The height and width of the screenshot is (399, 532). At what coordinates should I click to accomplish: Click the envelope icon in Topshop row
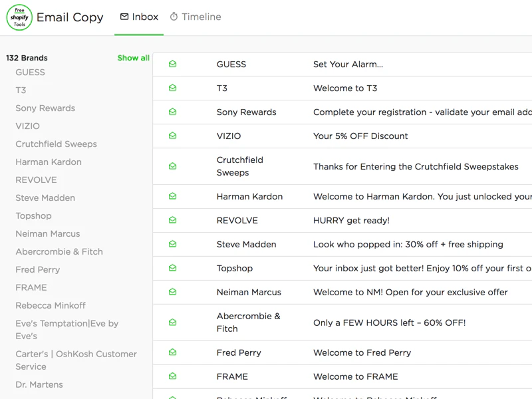[x=173, y=268]
